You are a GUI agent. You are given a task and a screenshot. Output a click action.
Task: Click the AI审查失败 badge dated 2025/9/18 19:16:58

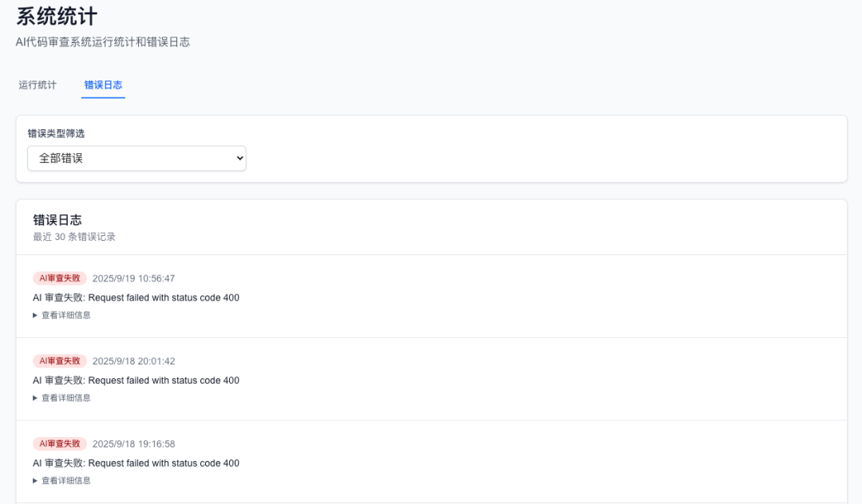pyautogui.click(x=60, y=443)
